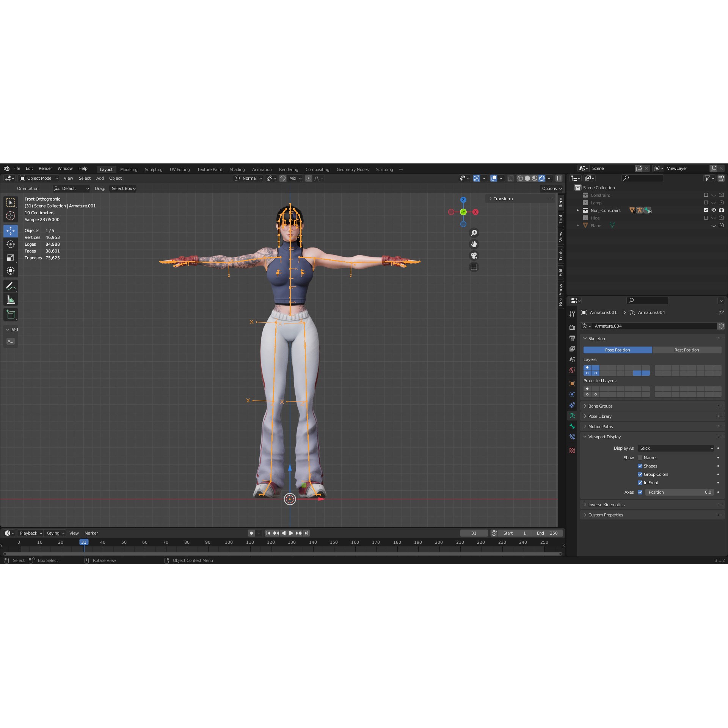Open the Display As Stick dropdown
This screenshot has width=728, height=728.
(x=676, y=448)
